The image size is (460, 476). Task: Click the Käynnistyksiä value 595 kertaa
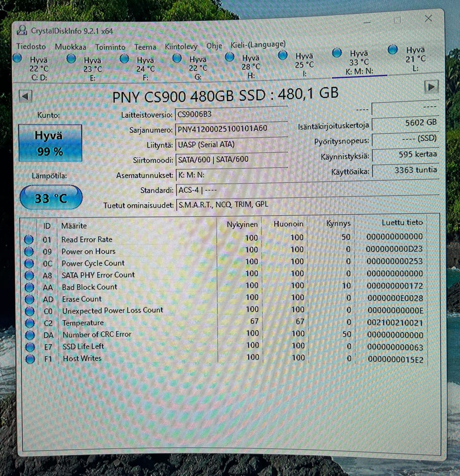point(405,154)
